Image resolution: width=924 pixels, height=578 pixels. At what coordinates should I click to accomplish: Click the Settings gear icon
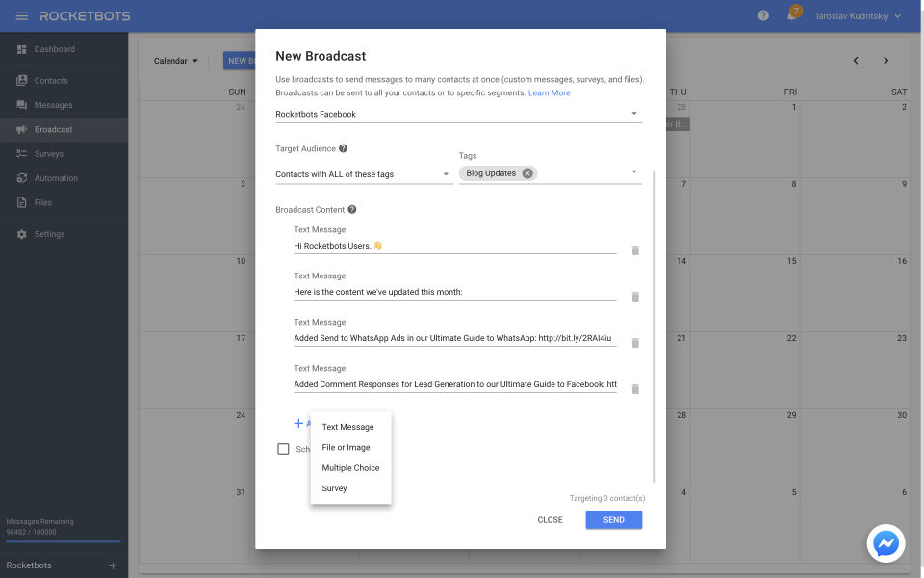(22, 234)
